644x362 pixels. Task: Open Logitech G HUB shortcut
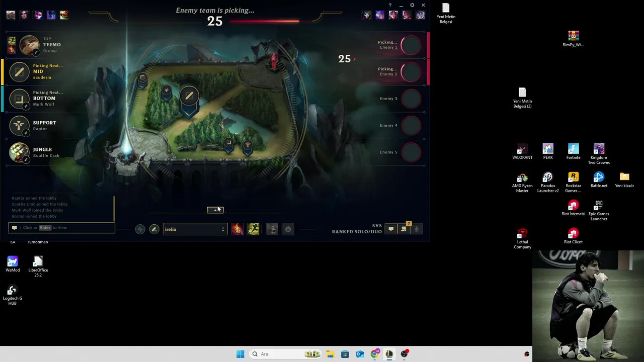[x=13, y=295]
